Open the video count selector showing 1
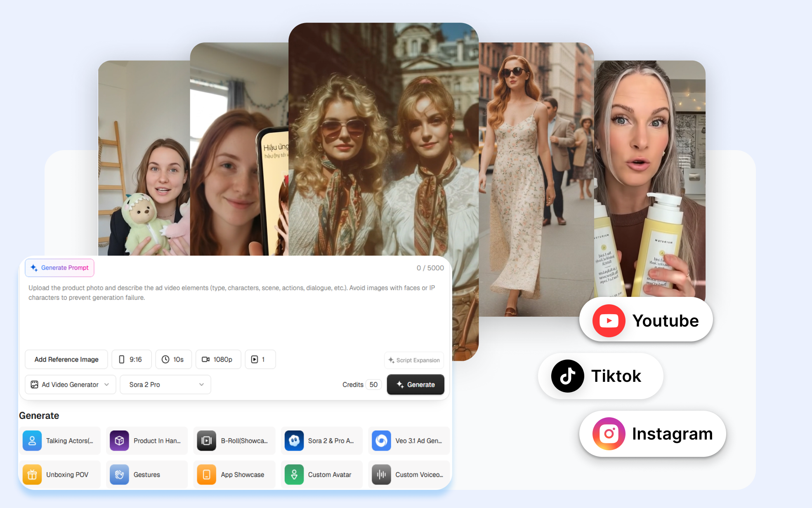The width and height of the screenshot is (812, 508). [260, 360]
